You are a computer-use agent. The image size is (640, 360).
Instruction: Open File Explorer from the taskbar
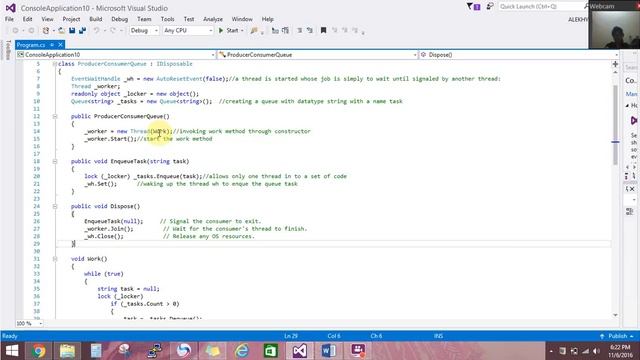(x=67, y=351)
